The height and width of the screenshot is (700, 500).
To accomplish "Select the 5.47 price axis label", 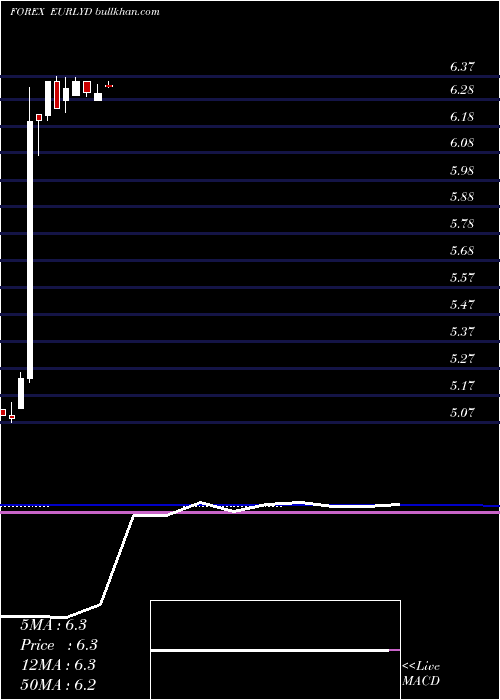I will tap(462, 305).
